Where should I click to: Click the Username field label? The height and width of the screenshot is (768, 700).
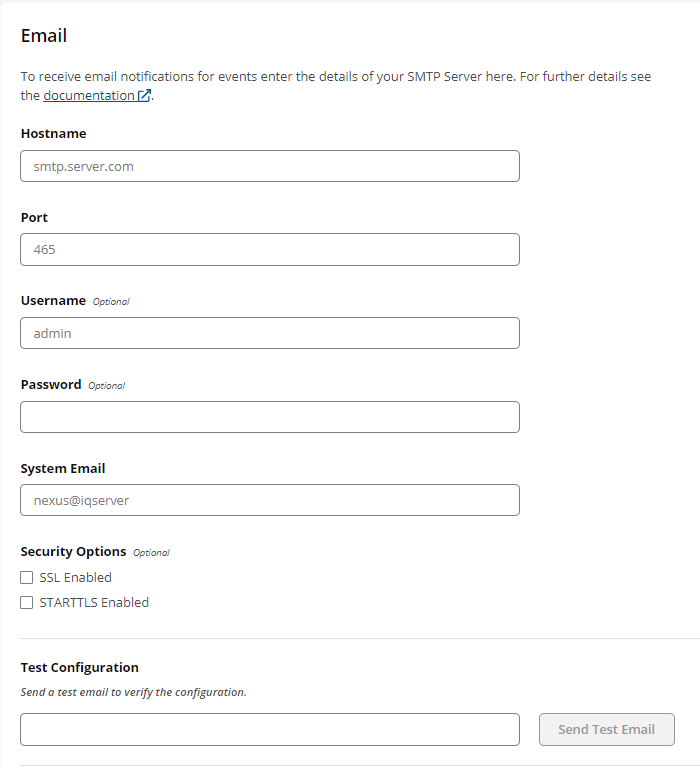point(53,301)
